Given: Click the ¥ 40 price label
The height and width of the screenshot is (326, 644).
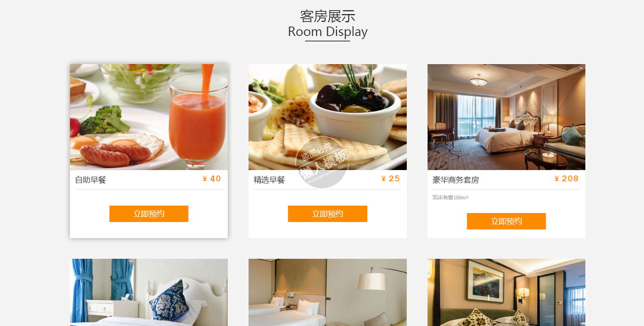Looking at the screenshot, I should [212, 179].
